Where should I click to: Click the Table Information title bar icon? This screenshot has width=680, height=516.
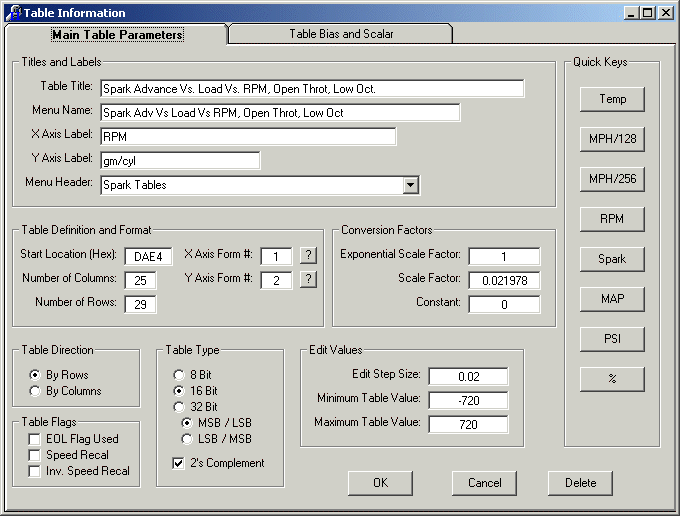(14, 13)
